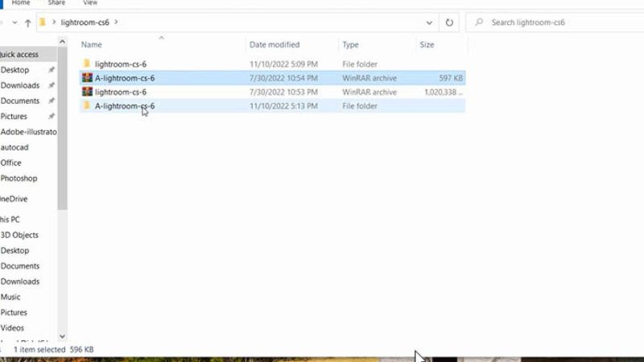Click 7/30/2022 10:53 PM date cell
This screenshot has height=362, width=644.
click(x=283, y=92)
